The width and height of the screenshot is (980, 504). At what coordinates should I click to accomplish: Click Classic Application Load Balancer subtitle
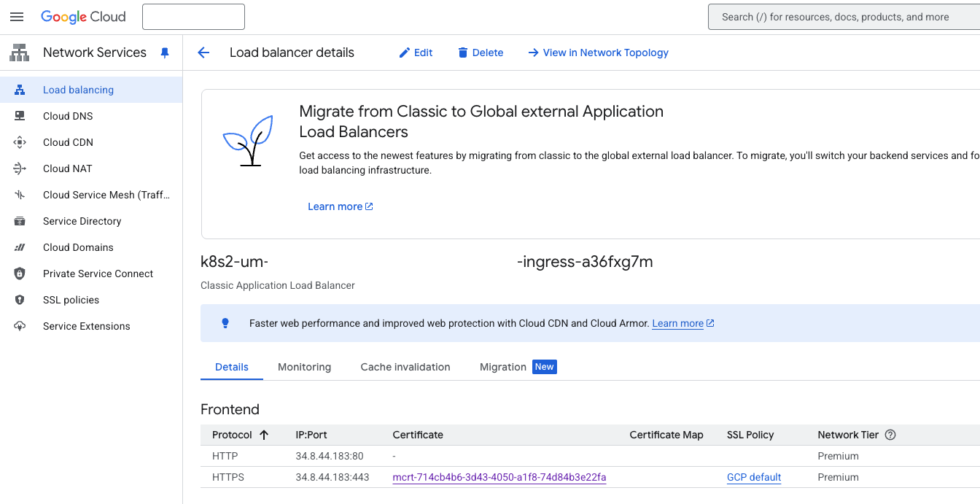point(278,285)
